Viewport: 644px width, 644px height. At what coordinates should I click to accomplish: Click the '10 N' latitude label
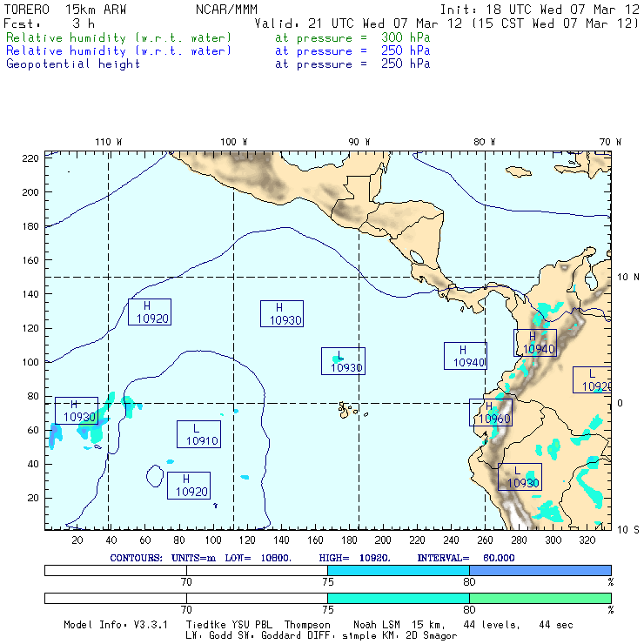pos(628,278)
